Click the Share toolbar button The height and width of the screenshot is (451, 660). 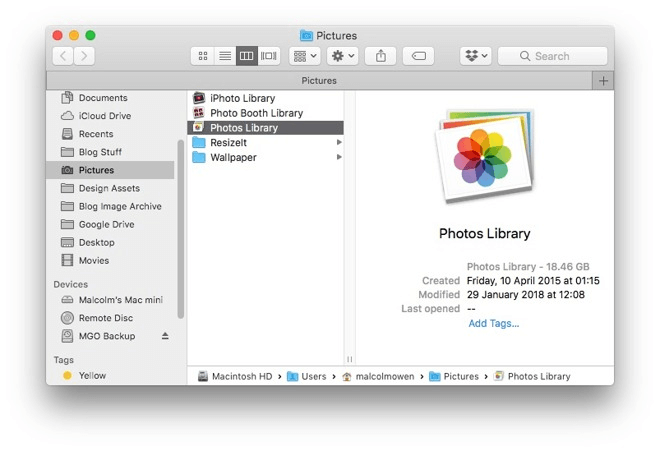point(381,56)
